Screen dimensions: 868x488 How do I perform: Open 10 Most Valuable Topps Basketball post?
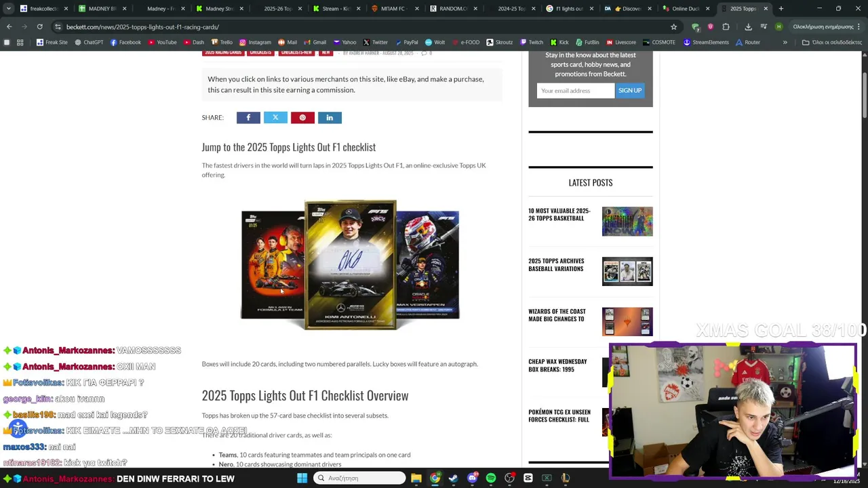(559, 215)
